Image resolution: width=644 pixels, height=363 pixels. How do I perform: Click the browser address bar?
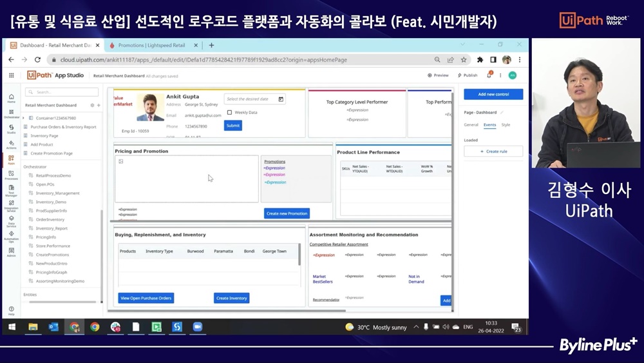(x=242, y=59)
